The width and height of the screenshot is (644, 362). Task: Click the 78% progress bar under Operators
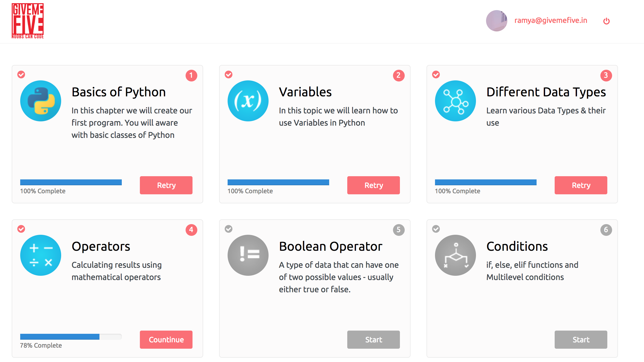coord(70,336)
